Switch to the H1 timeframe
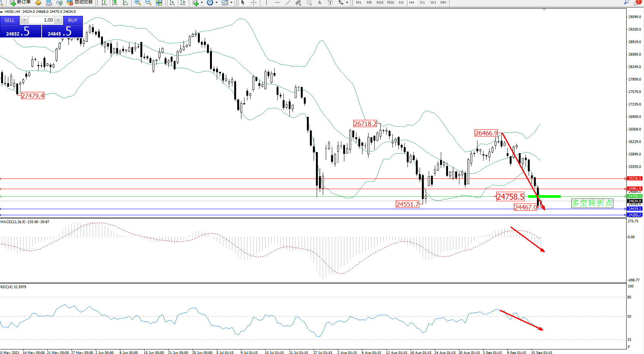 coord(401,3)
